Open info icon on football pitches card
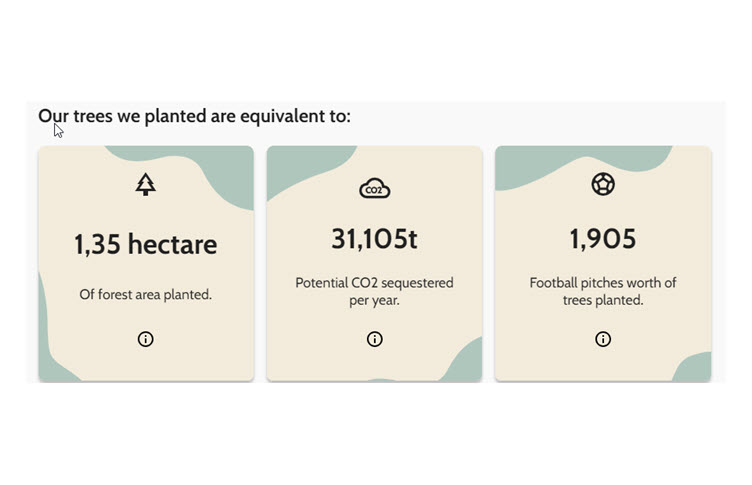 (x=603, y=339)
